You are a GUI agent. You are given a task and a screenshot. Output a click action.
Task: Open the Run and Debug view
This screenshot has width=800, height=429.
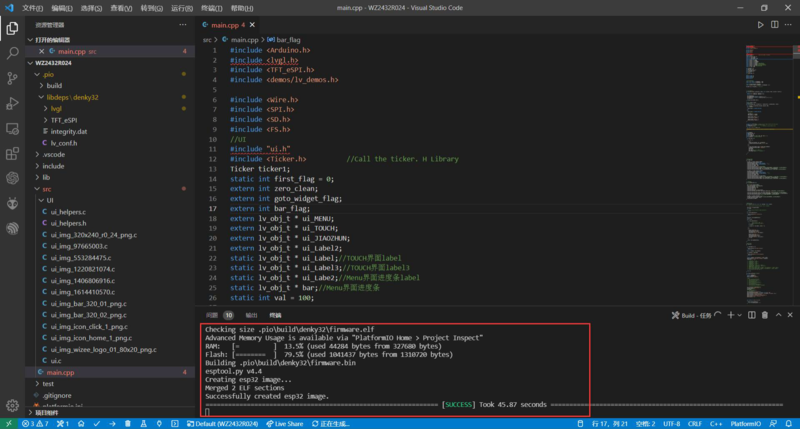12,103
